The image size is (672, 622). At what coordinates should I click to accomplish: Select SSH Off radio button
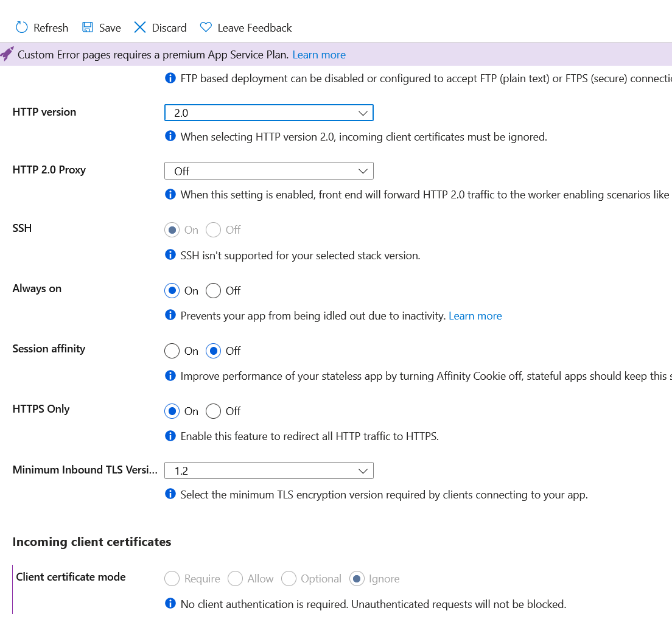point(213,230)
